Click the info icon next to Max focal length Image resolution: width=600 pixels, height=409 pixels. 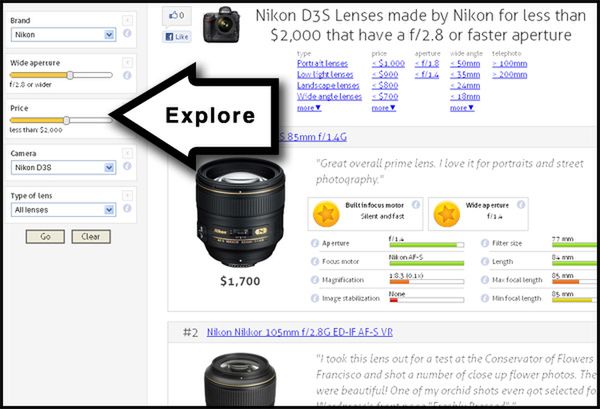(x=485, y=280)
